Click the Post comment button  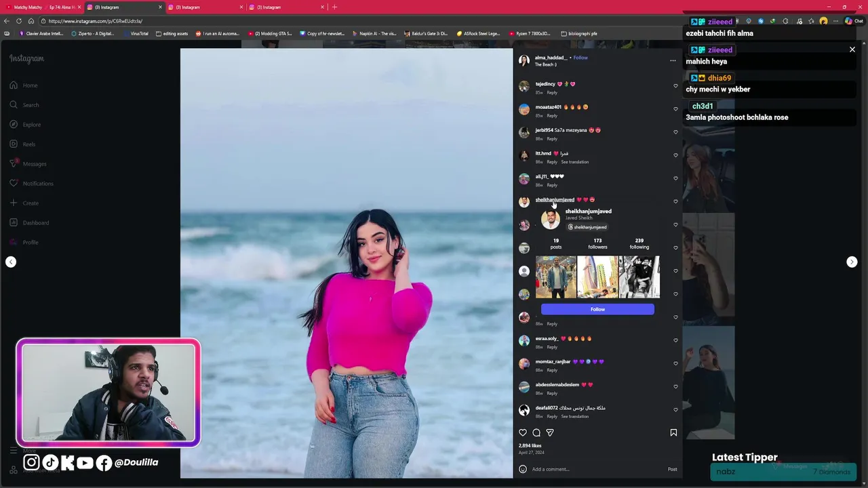pyautogui.click(x=672, y=469)
